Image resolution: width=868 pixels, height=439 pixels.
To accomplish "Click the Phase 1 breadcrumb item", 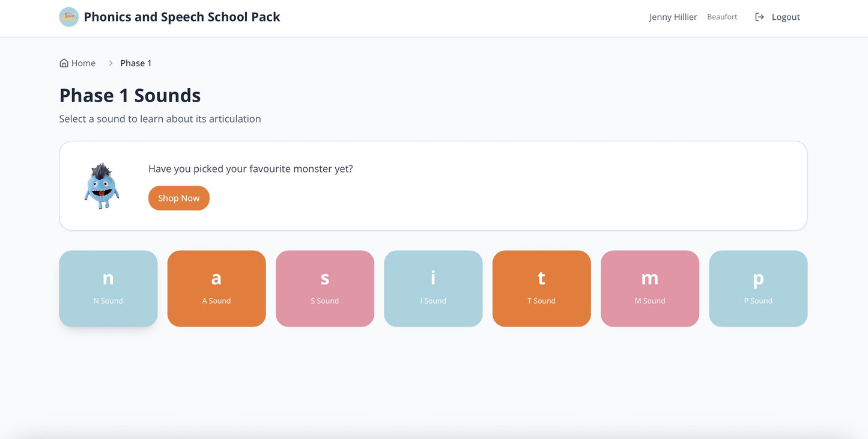I will coord(136,63).
